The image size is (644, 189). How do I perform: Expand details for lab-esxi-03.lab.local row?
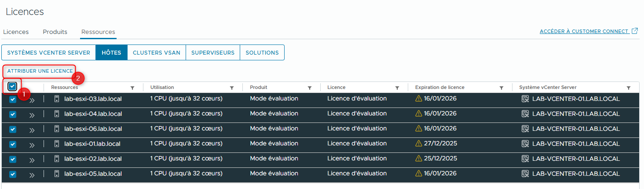32,100
